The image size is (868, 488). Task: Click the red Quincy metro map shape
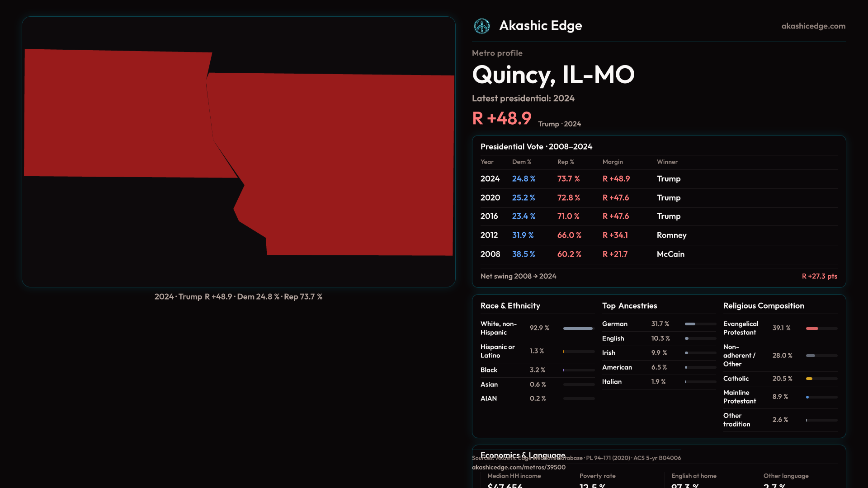335,163
